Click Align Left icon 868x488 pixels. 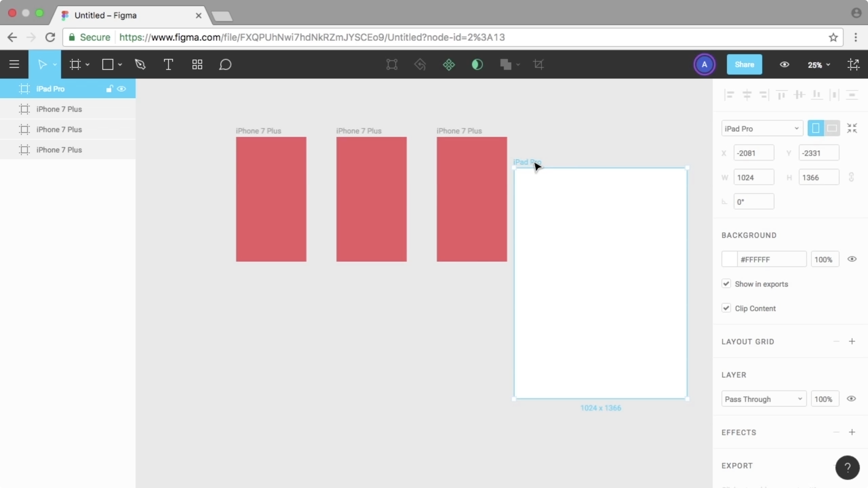point(729,95)
